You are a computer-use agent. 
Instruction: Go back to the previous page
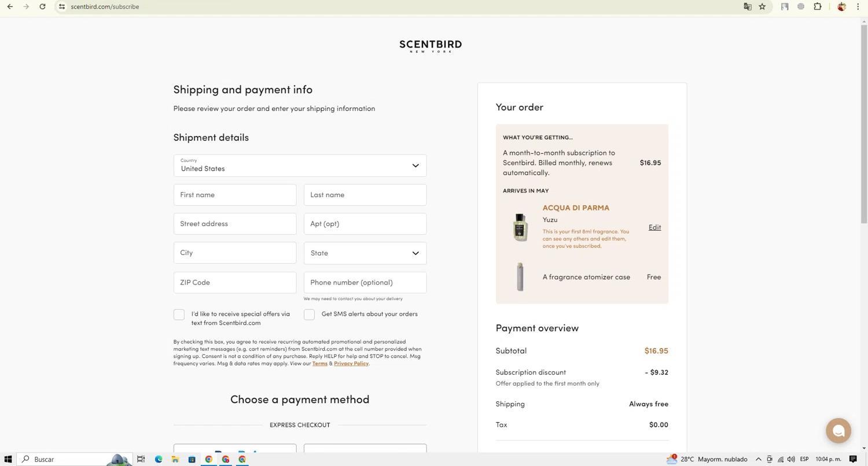(x=10, y=6)
